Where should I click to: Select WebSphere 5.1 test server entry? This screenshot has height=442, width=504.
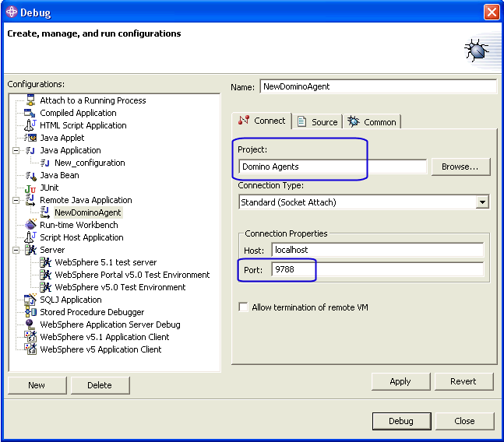tap(106, 262)
